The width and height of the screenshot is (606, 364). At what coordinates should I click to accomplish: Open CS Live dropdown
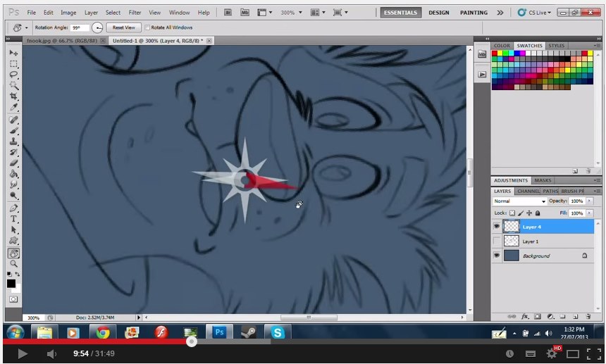(535, 13)
